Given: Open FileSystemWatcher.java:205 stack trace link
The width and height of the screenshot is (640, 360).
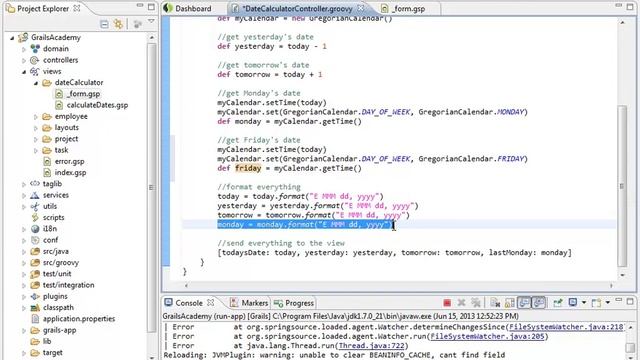Looking at the screenshot, I should point(487,336).
